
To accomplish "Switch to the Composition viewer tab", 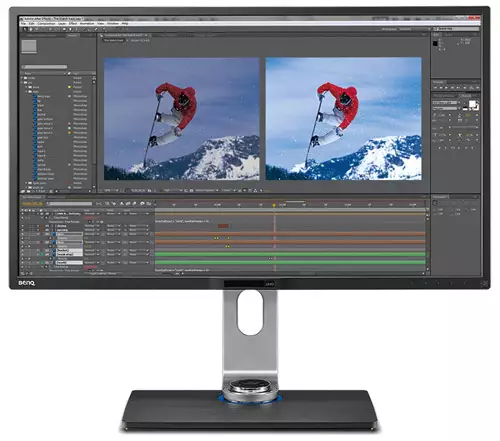I will click(124, 35).
